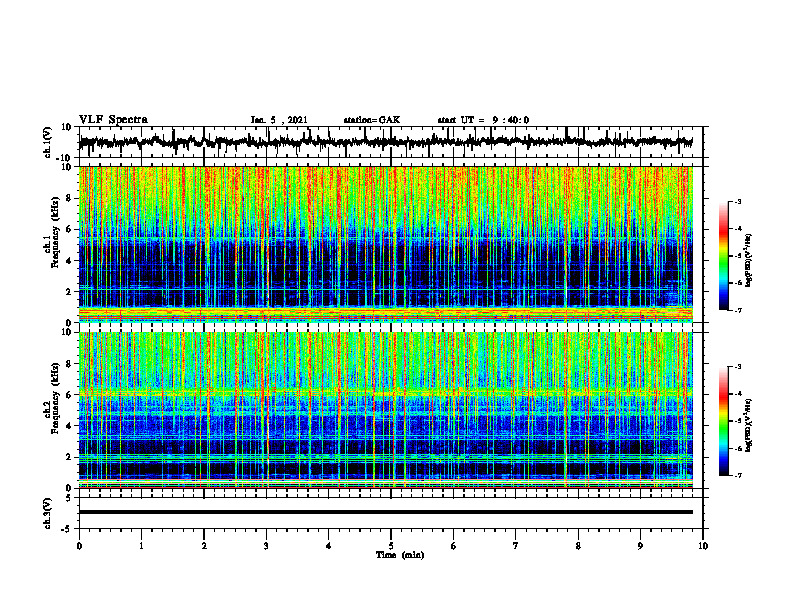Viewport: 792px width, 612px height.
Task: Click time axis tick label "10"
Action: (703, 546)
